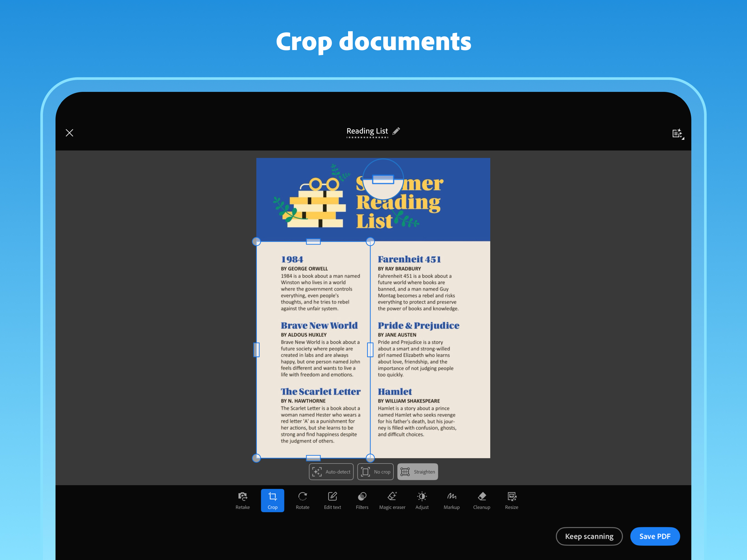Click the pencil icon to rename
Viewport: 747px width, 560px height.
point(396,131)
